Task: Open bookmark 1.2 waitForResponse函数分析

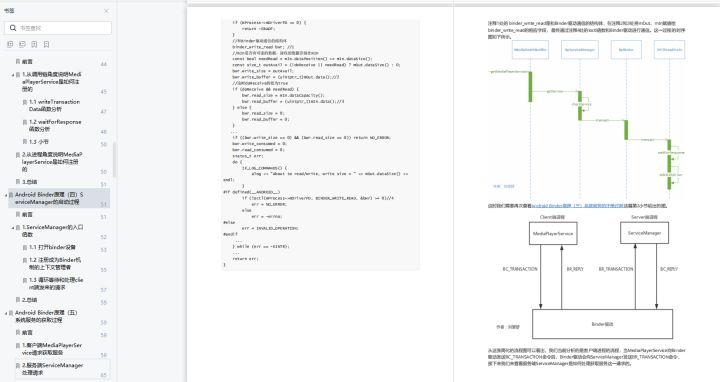Action: click(55, 125)
